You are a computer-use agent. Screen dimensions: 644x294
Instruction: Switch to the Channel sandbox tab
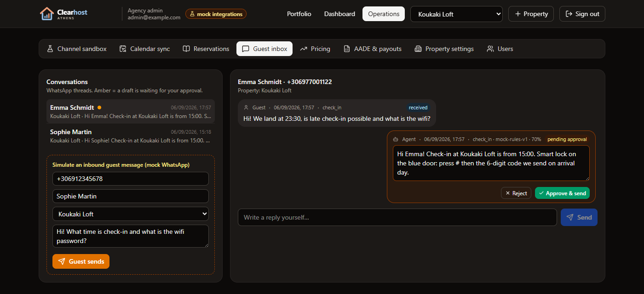(x=77, y=49)
